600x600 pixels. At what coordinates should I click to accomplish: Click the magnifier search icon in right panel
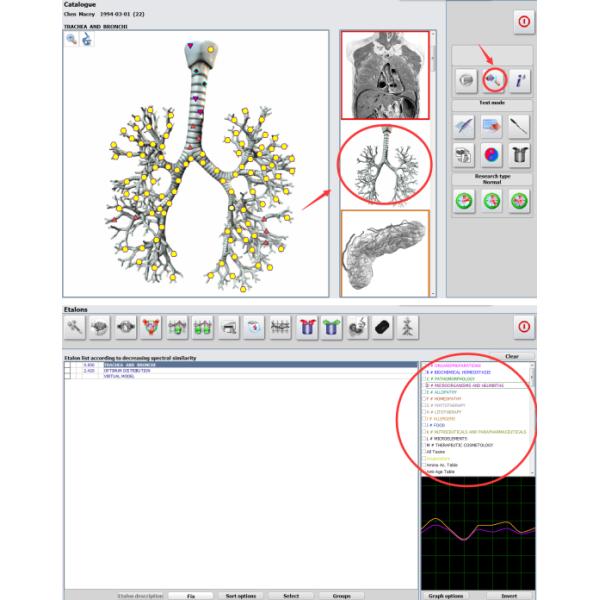(x=491, y=78)
